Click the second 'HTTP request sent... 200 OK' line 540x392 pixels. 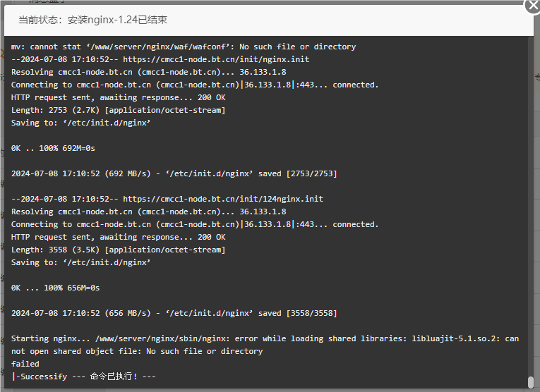[x=118, y=237]
